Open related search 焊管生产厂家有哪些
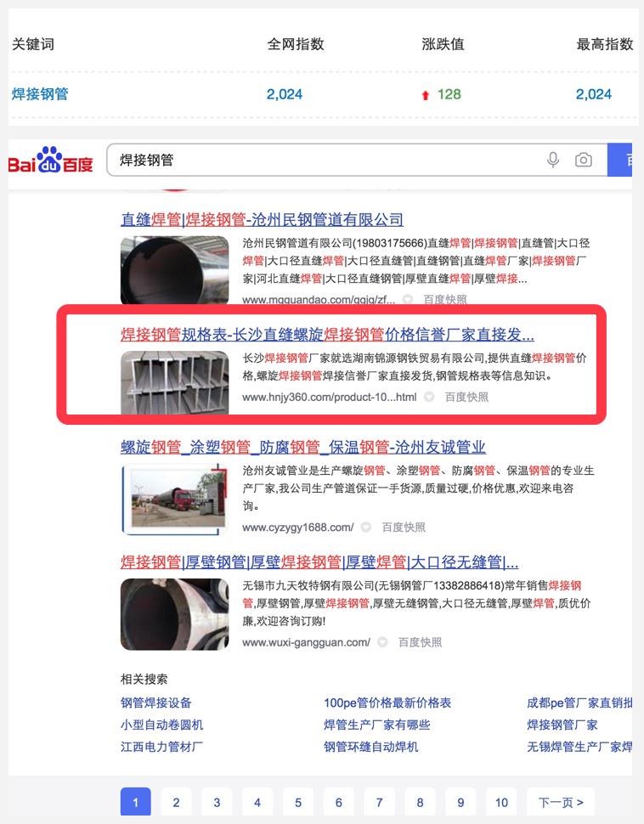Viewport: 644px width, 824px height. [x=377, y=725]
